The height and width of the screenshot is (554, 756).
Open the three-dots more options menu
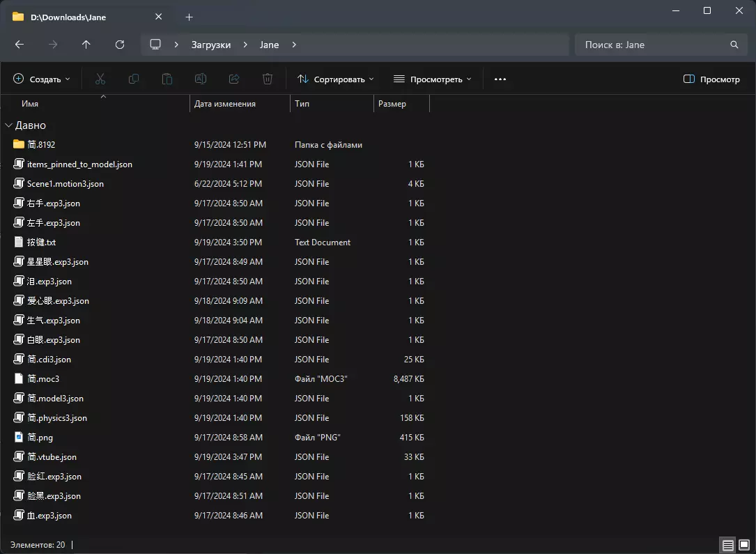click(x=500, y=79)
